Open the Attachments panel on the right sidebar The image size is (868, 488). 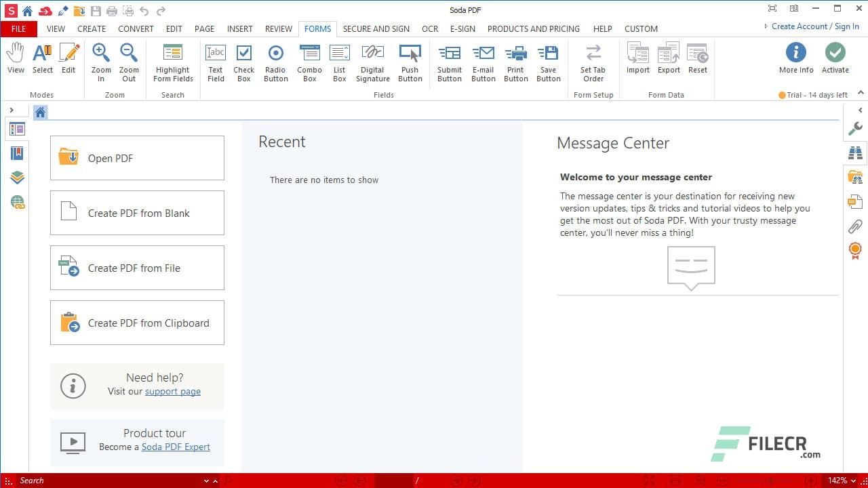856,226
